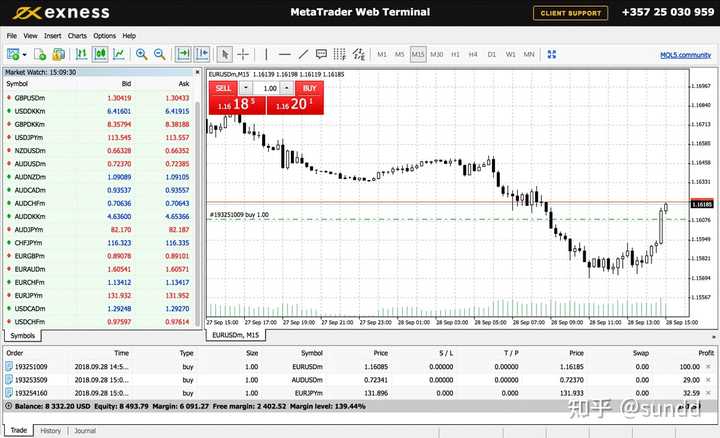Click the order volume input field
Image resolution: width=720 pixels, height=438 pixels.
tap(268, 88)
